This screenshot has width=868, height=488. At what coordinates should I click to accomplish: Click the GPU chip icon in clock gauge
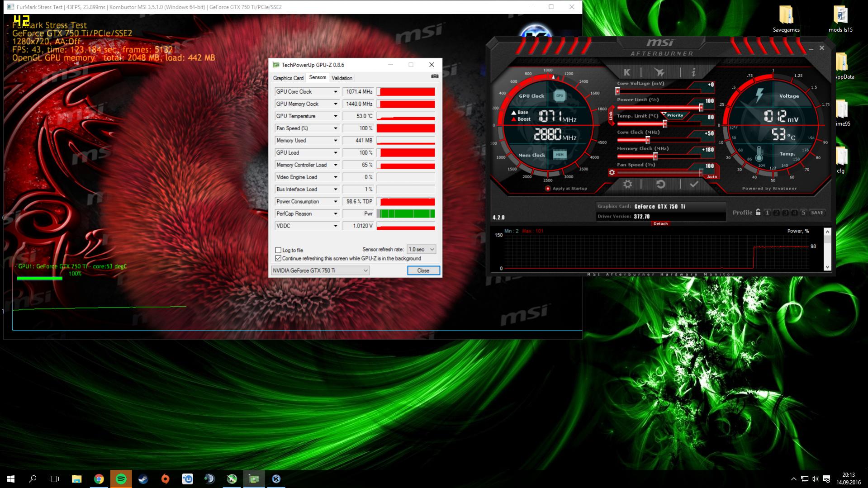coord(560,95)
